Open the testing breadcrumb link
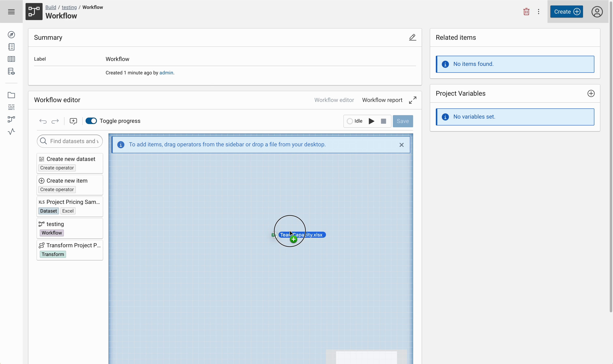This screenshot has width=613, height=364. [69, 7]
